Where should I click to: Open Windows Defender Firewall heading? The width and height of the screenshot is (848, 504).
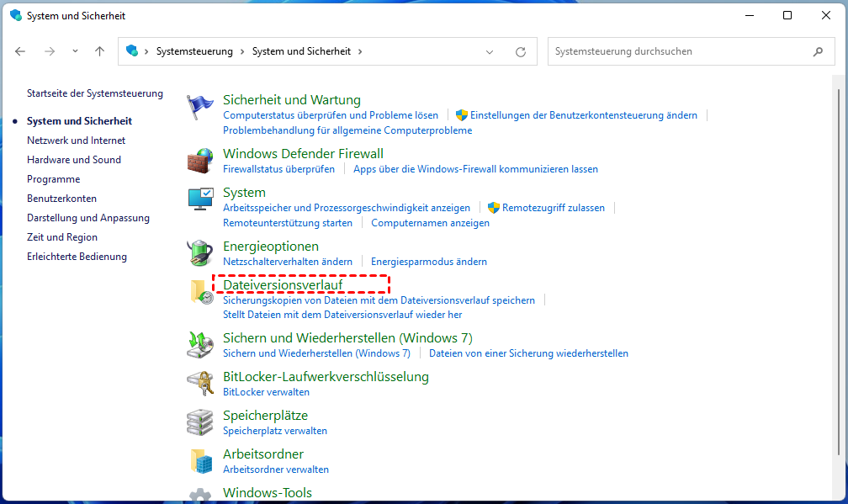(x=303, y=154)
